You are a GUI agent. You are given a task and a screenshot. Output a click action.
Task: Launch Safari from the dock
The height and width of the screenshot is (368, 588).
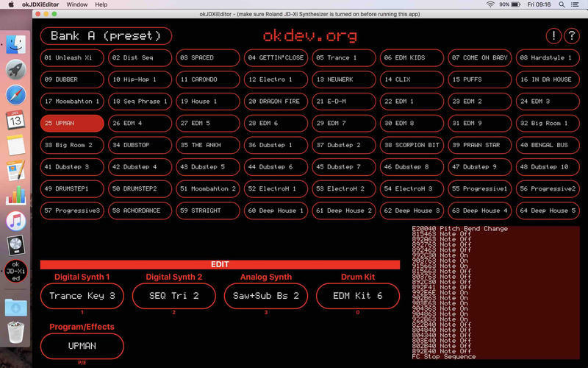[x=15, y=95]
